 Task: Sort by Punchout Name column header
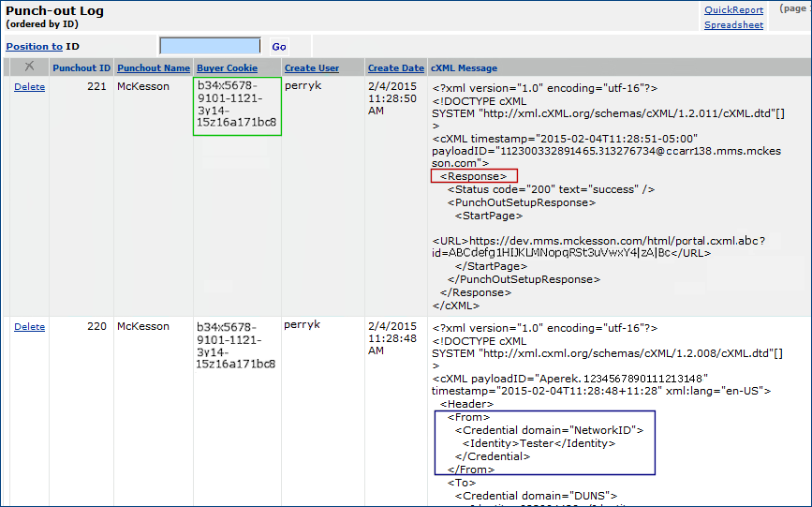(153, 67)
